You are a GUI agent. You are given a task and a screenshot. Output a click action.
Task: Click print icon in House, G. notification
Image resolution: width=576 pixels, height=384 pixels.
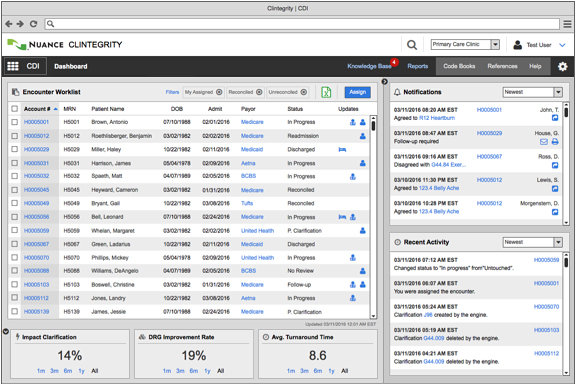[x=555, y=141]
